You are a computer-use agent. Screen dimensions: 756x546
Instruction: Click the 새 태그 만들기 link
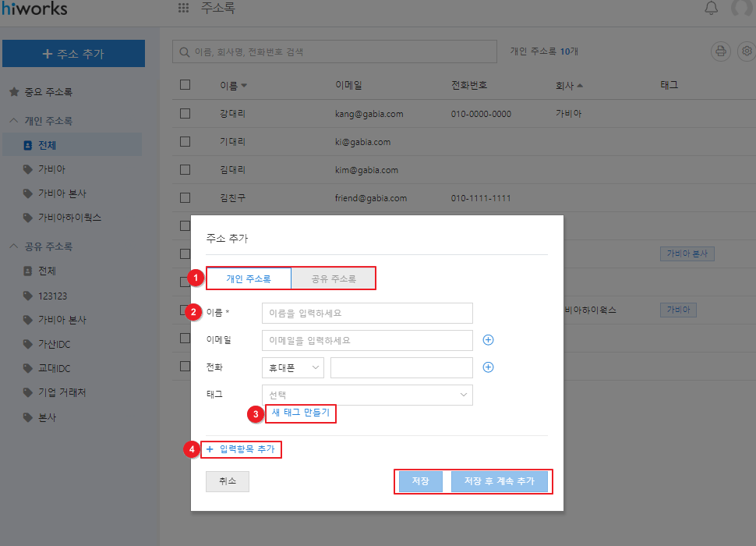click(x=300, y=413)
